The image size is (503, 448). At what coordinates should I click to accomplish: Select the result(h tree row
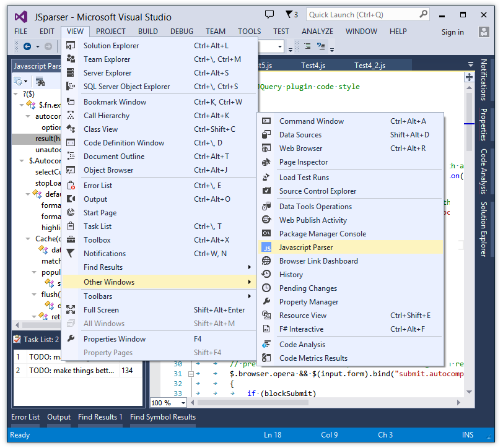pyautogui.click(x=37, y=139)
